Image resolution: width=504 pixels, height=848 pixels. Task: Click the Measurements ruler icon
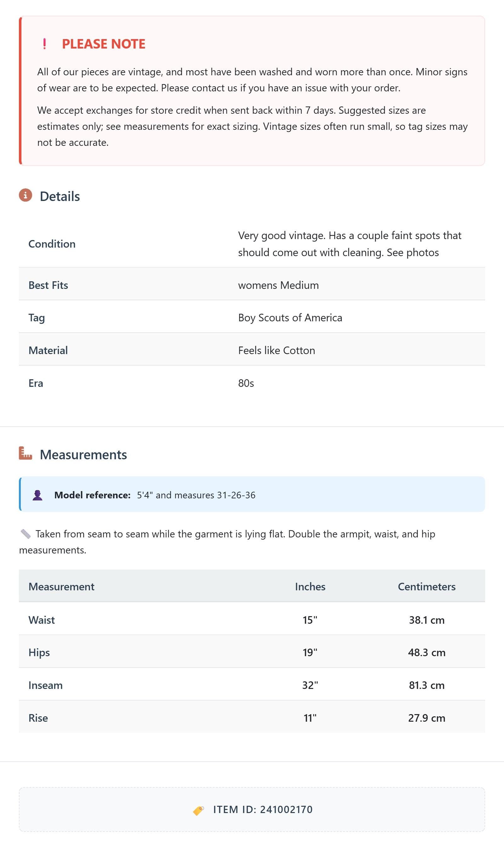tap(26, 453)
